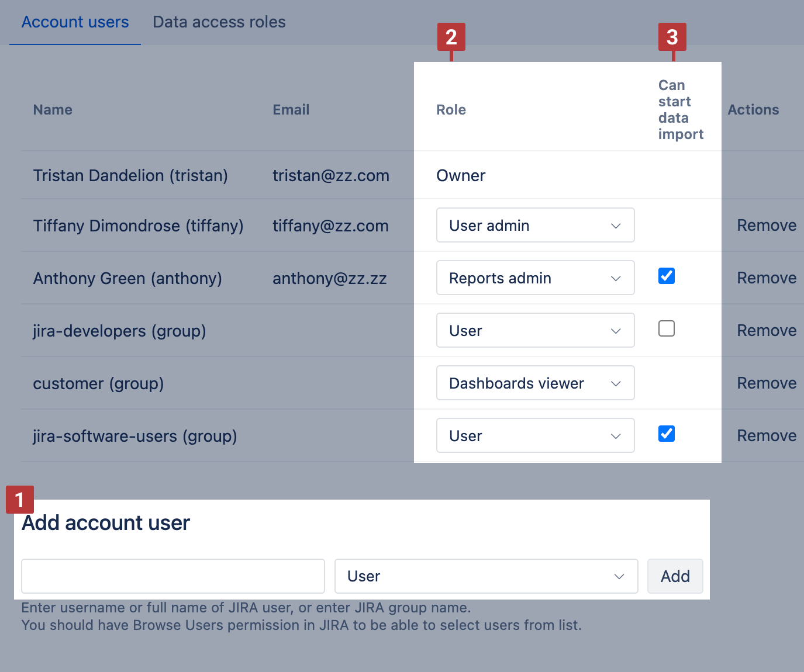Remove the jira-software-users group
804x672 pixels.
(x=766, y=436)
